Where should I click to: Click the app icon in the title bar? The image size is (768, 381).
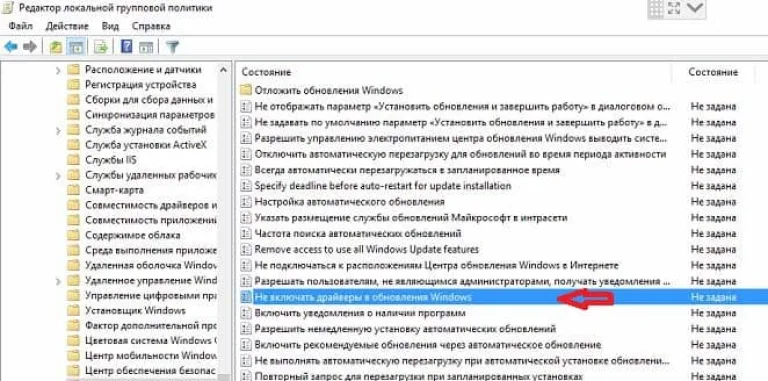tap(7, 8)
